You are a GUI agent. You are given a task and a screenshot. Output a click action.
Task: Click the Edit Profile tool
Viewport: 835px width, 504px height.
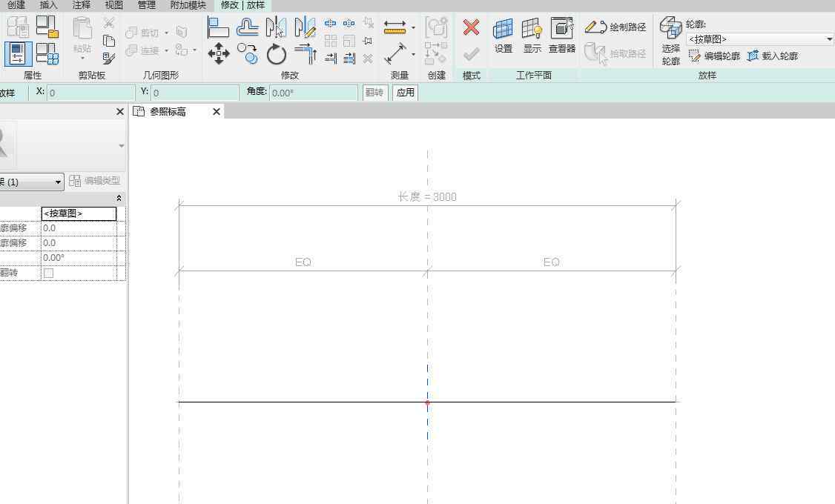(714, 56)
